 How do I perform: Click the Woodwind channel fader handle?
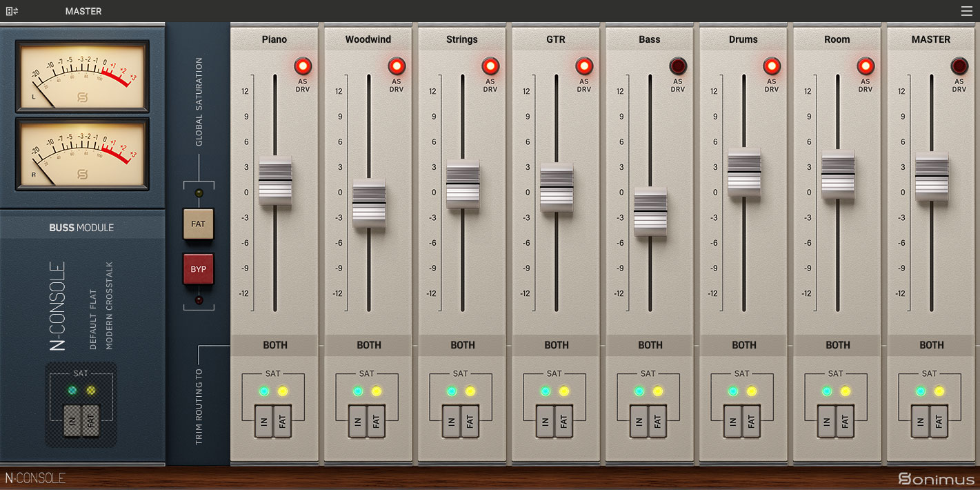click(369, 204)
